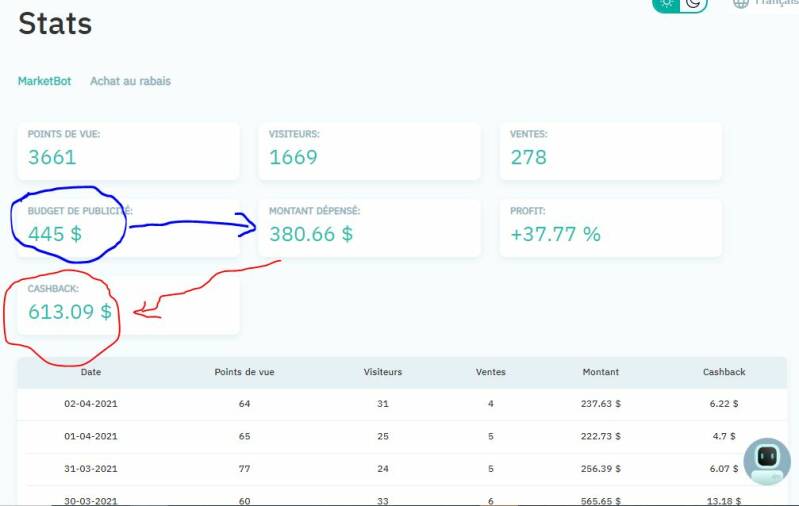Click the Visiteurs 1669 card
Viewport: 799px width, 506px height.
tap(369, 151)
